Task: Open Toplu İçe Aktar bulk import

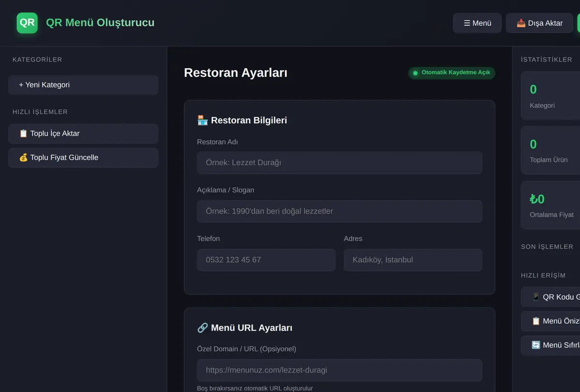Action: coord(83,133)
